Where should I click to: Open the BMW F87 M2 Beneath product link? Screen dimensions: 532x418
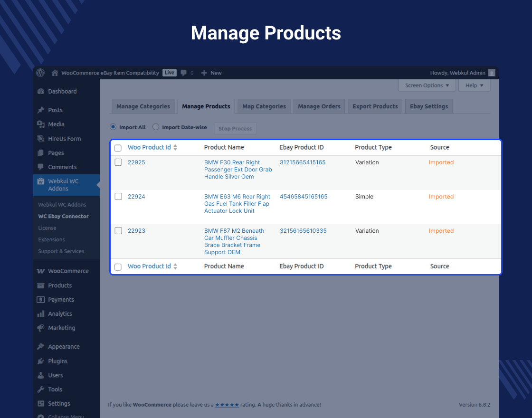click(x=234, y=241)
